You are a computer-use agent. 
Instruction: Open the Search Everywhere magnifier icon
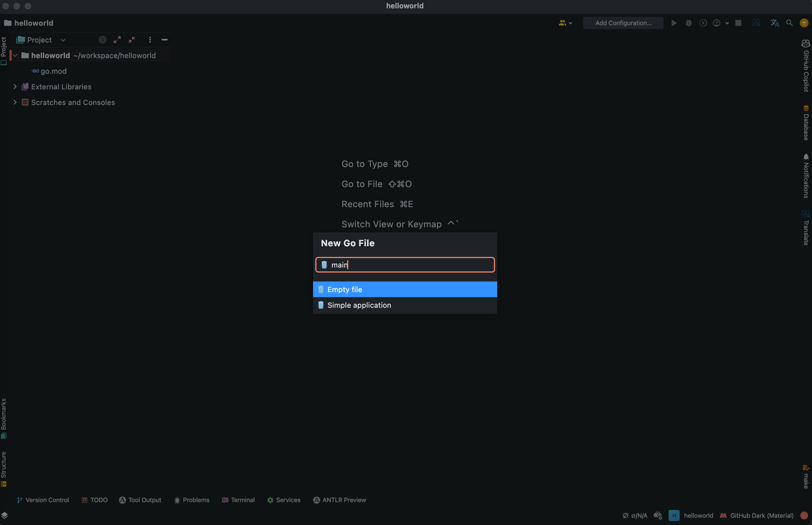tap(789, 23)
